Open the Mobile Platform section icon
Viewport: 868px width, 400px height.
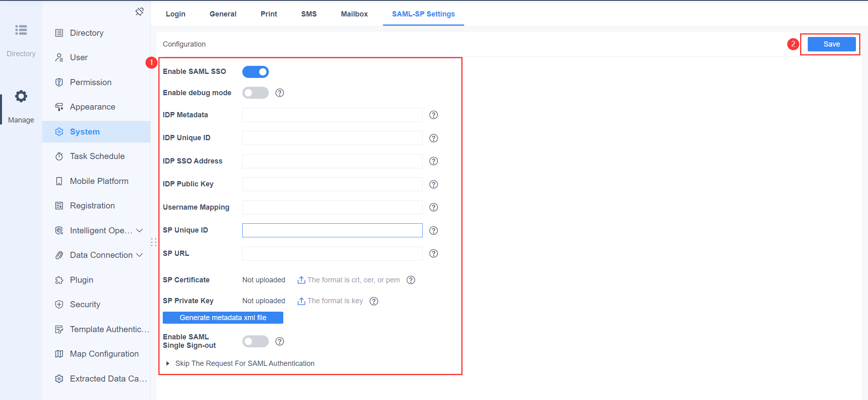click(x=59, y=181)
